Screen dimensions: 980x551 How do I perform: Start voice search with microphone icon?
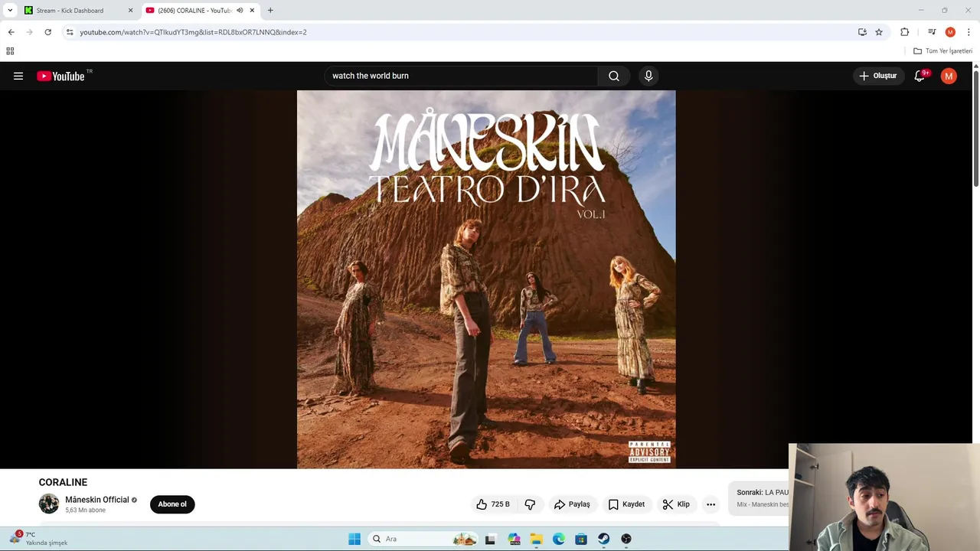pyautogui.click(x=648, y=76)
